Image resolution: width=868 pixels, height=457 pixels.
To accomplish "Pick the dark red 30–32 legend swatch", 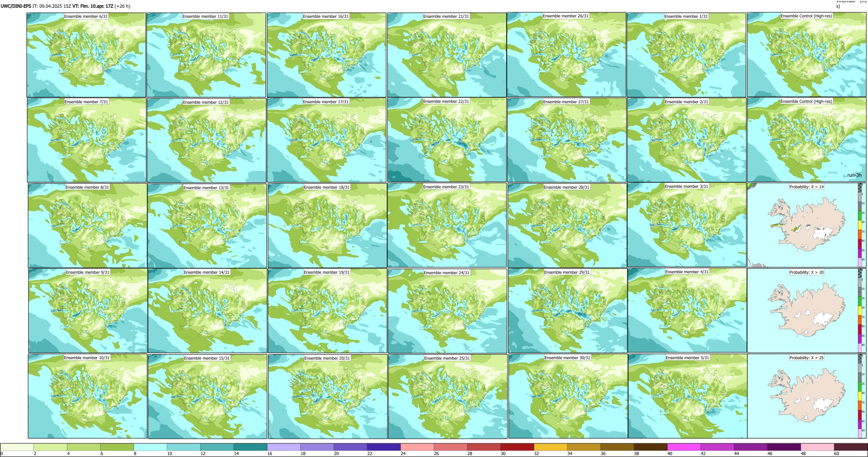I will tap(517, 447).
